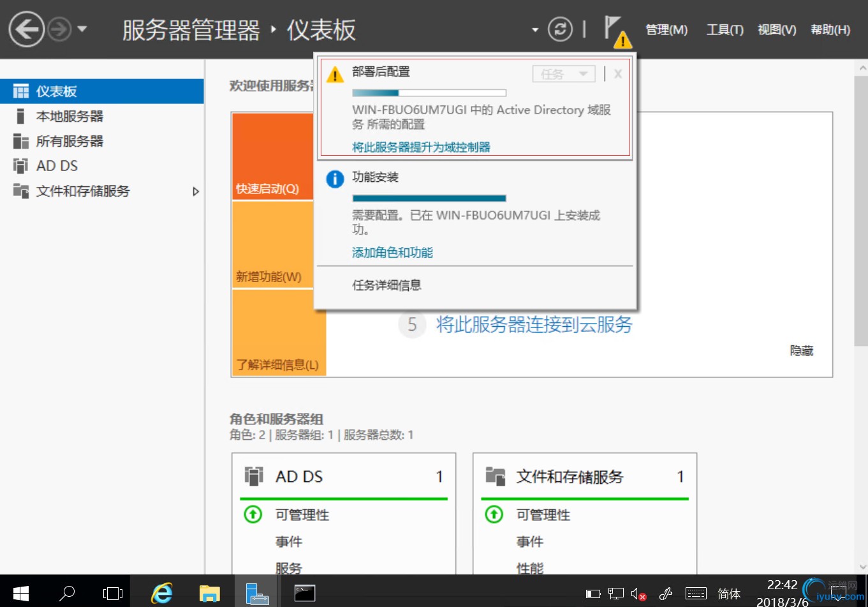Click 将此服务器提升为域控制器 link
Image resolution: width=868 pixels, height=607 pixels.
pyautogui.click(x=422, y=147)
